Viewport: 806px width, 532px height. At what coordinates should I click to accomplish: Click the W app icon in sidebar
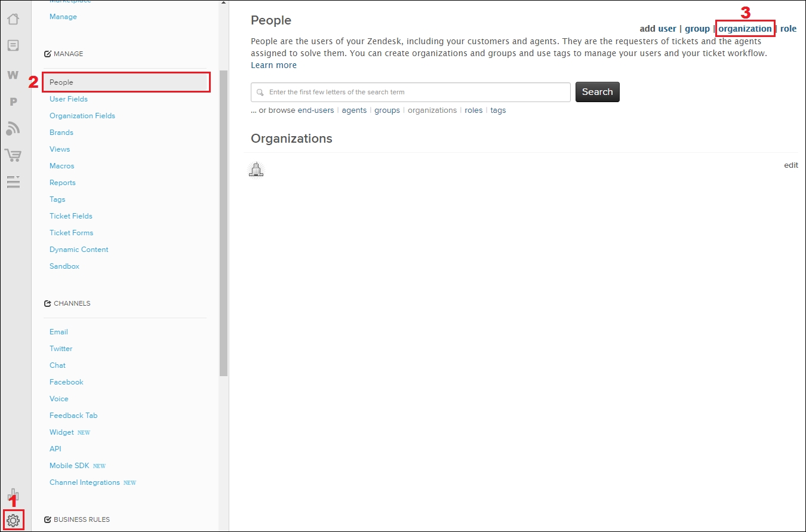pyautogui.click(x=13, y=75)
